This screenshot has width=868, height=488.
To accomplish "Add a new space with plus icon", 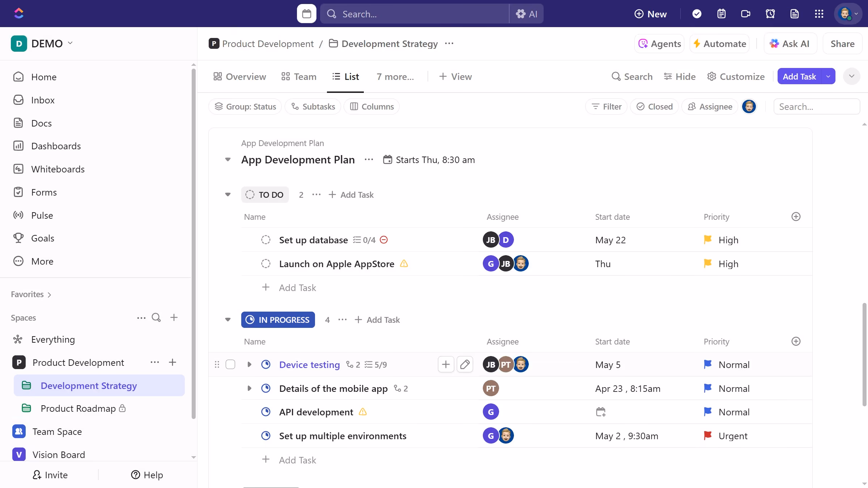I will [x=174, y=317].
